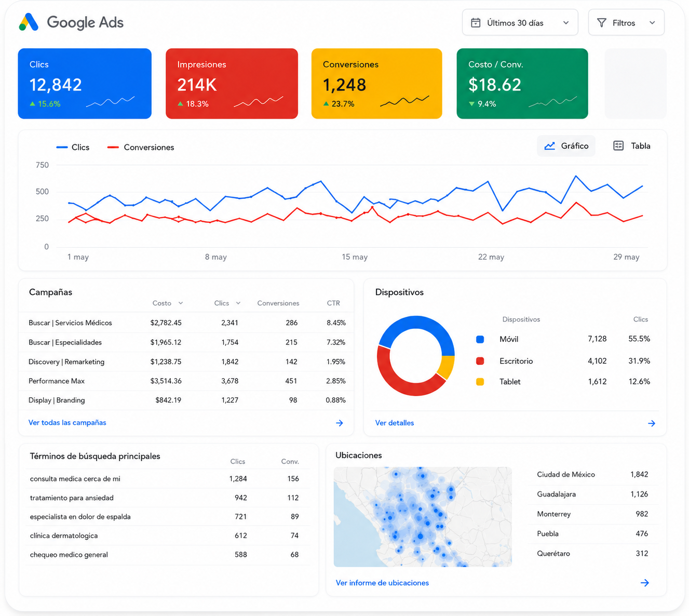Click the CTR column header
The height and width of the screenshot is (616, 689).
click(x=333, y=303)
